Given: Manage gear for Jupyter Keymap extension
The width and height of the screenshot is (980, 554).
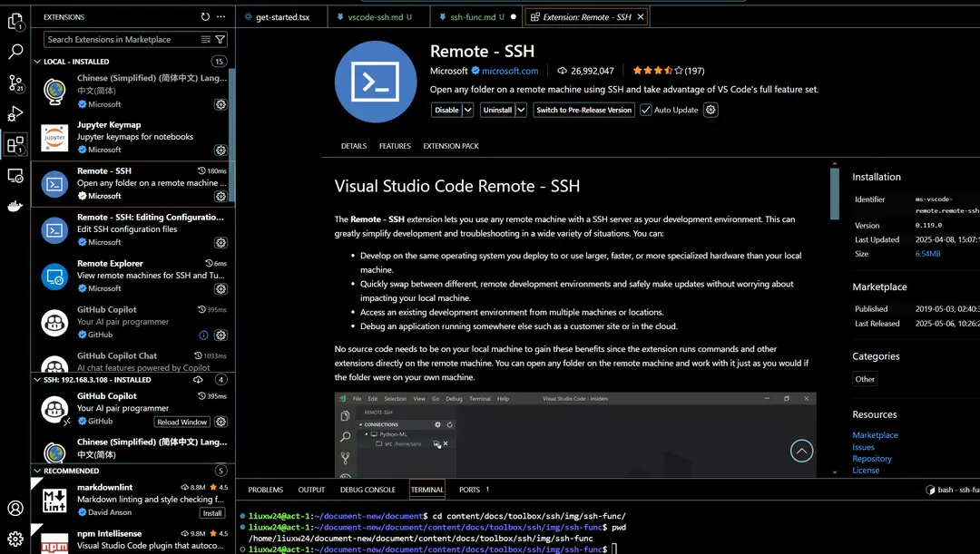Looking at the screenshot, I should (220, 150).
